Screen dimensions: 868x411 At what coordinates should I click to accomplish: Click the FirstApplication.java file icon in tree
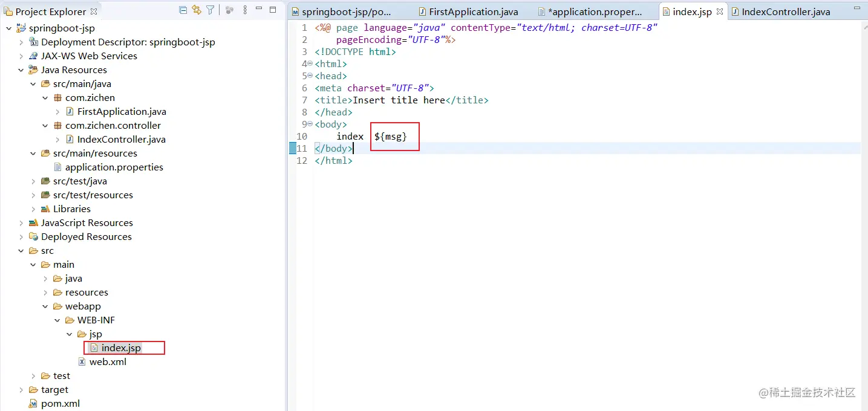tap(70, 112)
